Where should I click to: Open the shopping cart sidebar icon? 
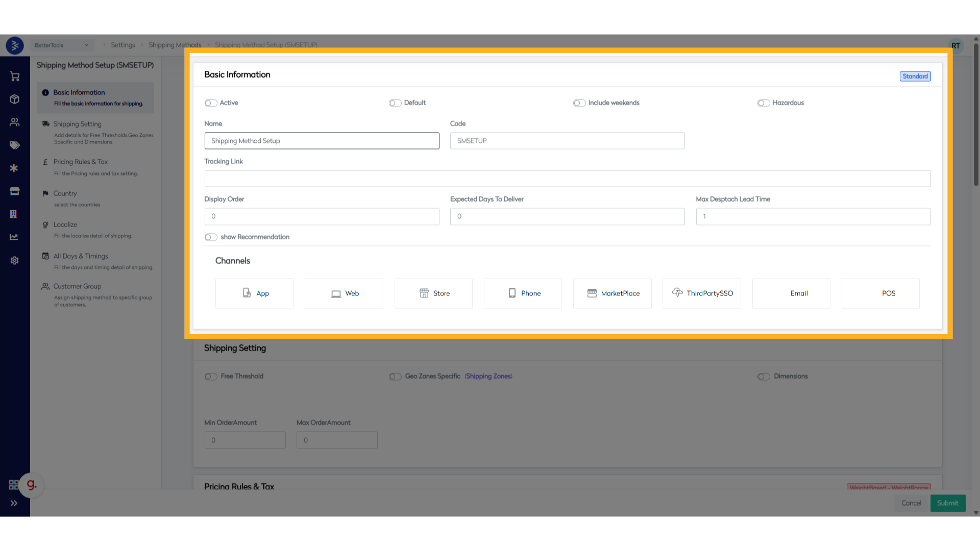click(15, 77)
